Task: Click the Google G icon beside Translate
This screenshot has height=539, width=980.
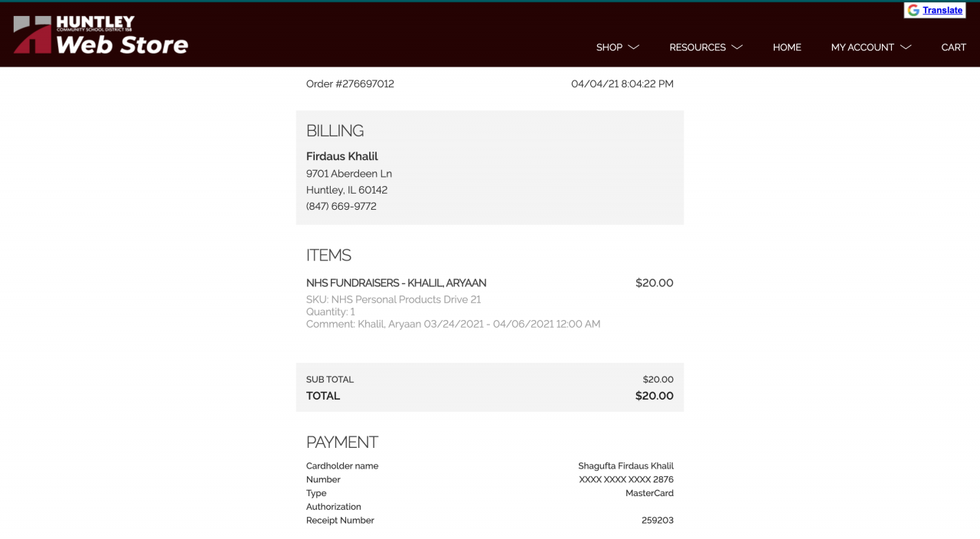Action: 913,11
